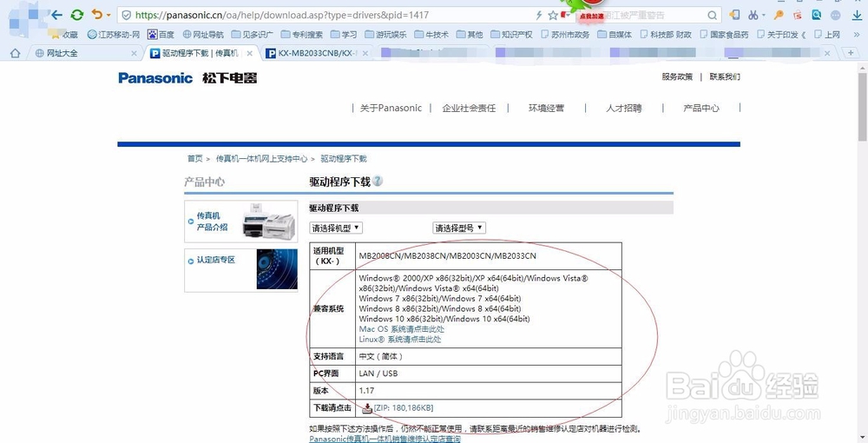Click the shield security icon in address bar
The height and width of the screenshot is (443, 868).
[x=127, y=15]
